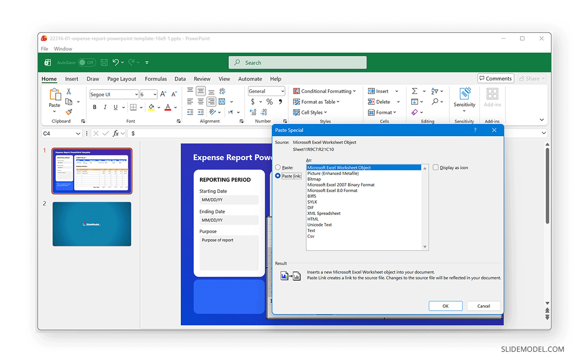Toggle the AutoSave switch
Image resolution: width=588 pixels, height=364 pixels.
(87, 62)
